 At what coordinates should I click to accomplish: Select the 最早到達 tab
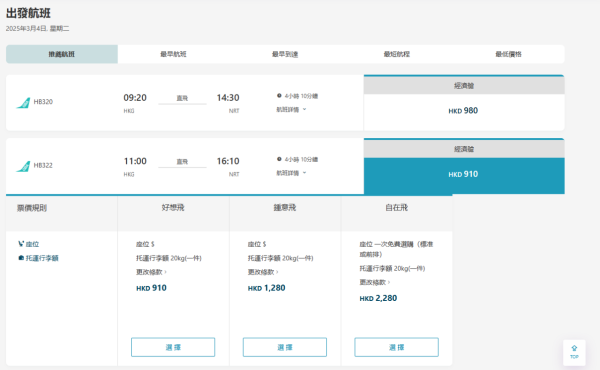(285, 54)
